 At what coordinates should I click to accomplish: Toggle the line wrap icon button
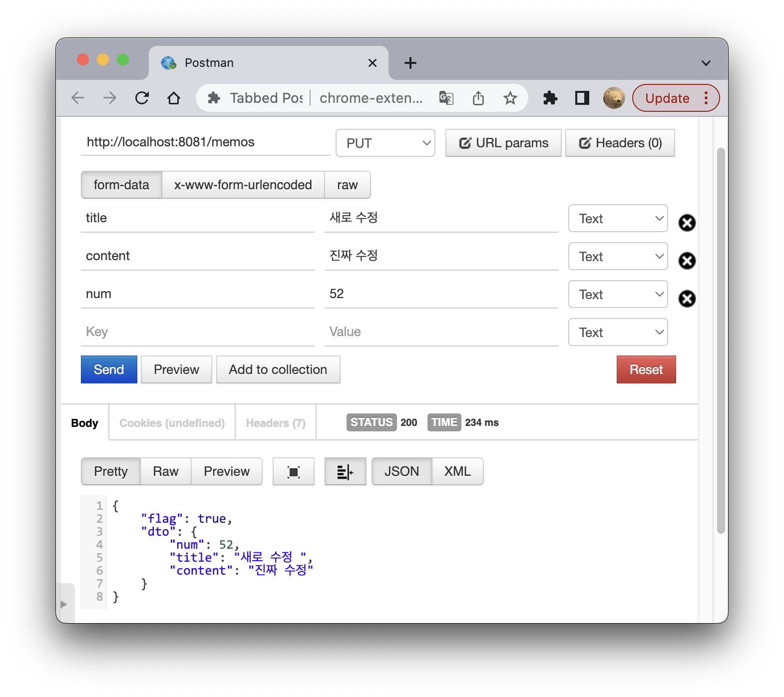coord(345,471)
